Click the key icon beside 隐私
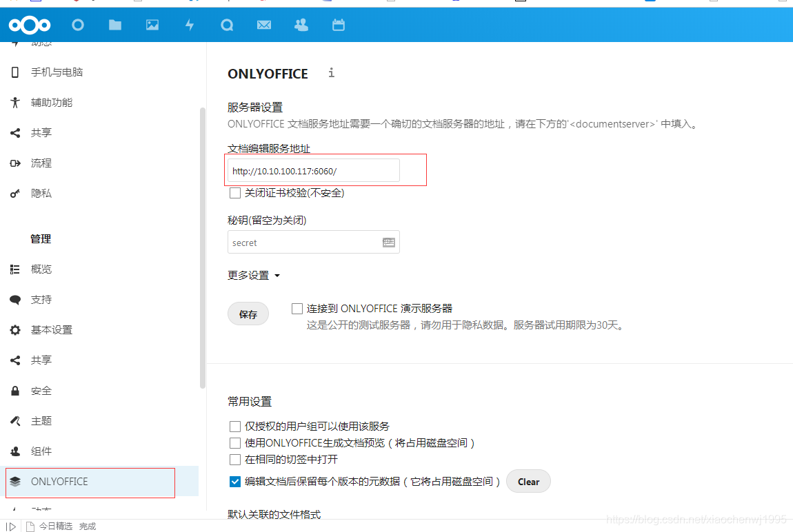This screenshot has height=532, width=793. pos(15,194)
